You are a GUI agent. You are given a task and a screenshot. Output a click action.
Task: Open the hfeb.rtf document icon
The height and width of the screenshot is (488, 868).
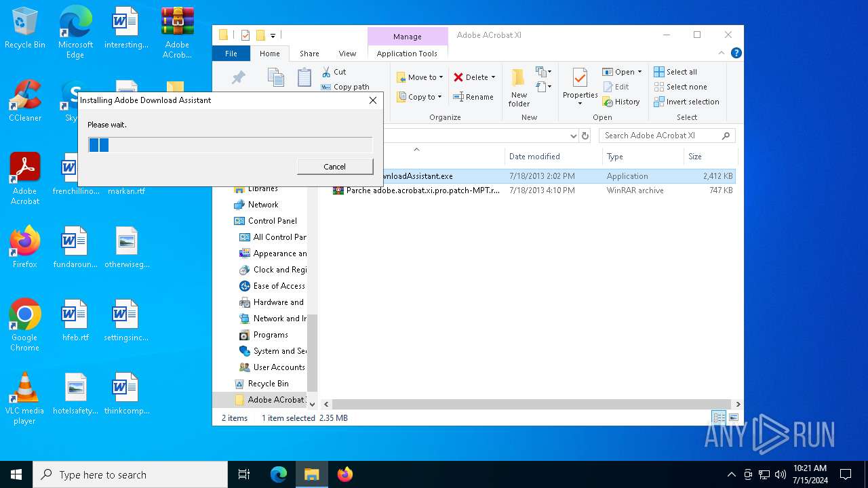coord(75,321)
